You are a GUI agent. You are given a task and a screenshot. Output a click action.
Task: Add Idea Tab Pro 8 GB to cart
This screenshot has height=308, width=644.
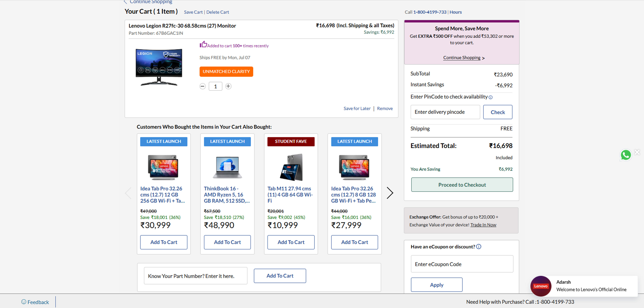click(355, 242)
